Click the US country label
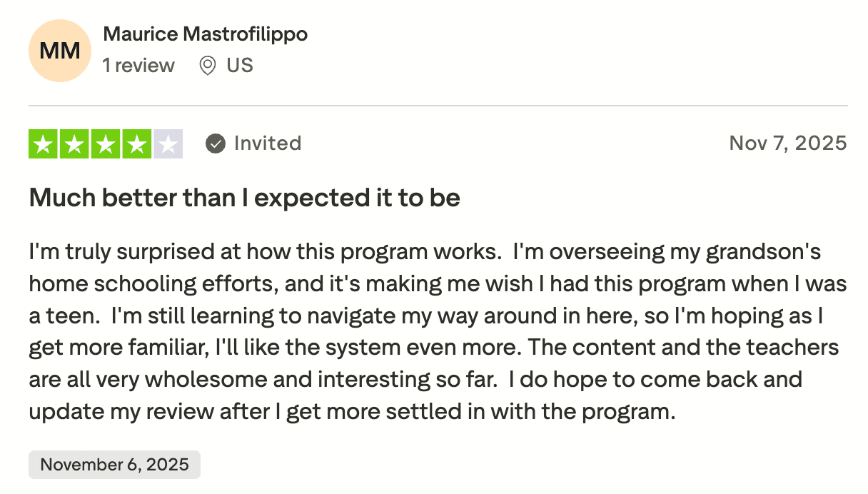Screen dimensions: 868x494 click(240, 66)
